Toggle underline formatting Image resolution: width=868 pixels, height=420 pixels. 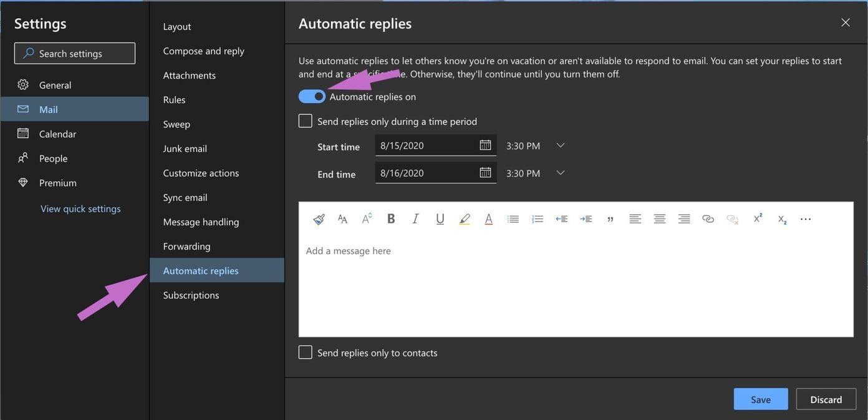(440, 219)
